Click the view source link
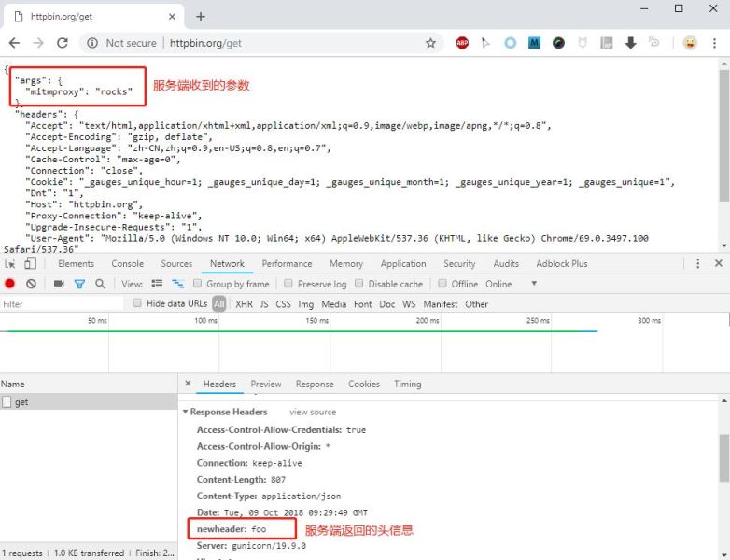This screenshot has height=560, width=730. click(x=313, y=412)
